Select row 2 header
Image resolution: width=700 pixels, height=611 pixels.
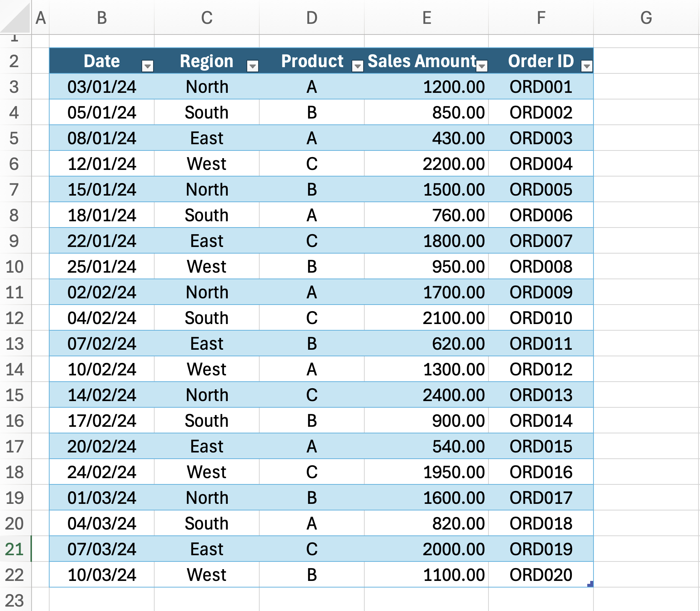click(x=15, y=61)
